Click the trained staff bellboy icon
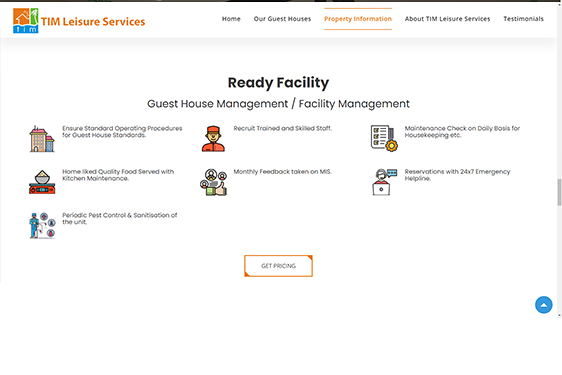The width and height of the screenshot is (562, 375). 213,139
